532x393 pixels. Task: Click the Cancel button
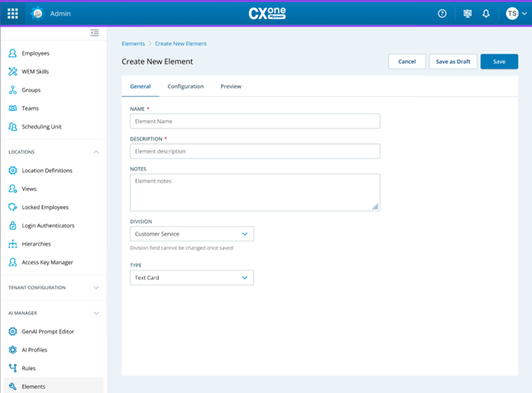pos(406,61)
